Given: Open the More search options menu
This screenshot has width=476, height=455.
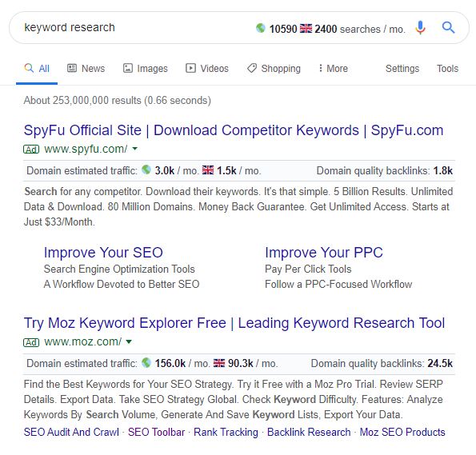Looking at the screenshot, I should coord(333,68).
